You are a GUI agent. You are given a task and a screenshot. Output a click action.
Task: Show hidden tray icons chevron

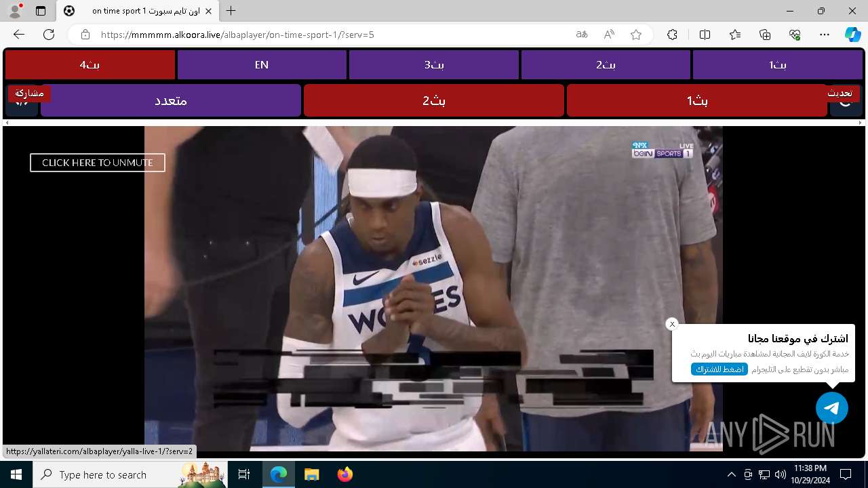(x=731, y=474)
